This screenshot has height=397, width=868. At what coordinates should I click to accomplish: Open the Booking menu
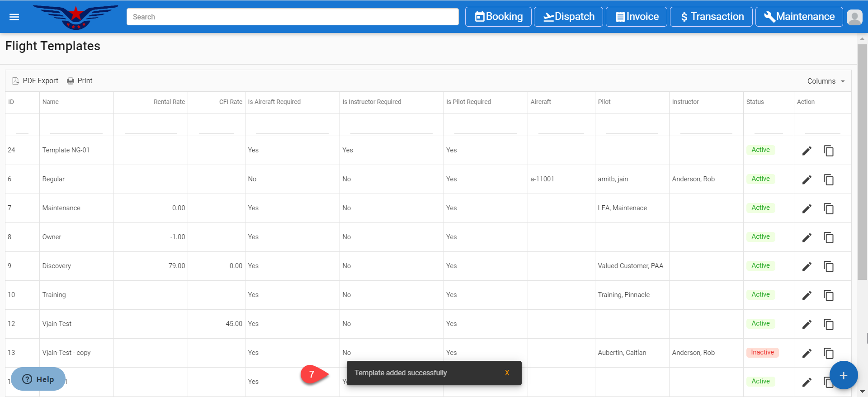498,17
